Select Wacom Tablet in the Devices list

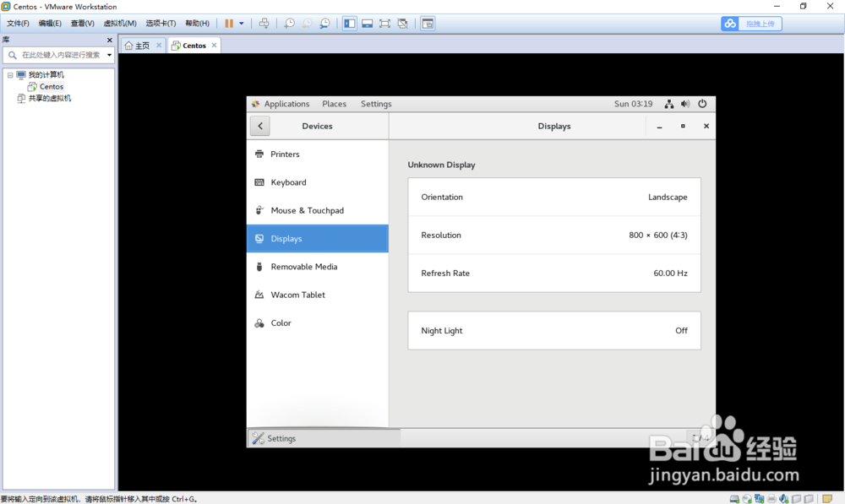coord(318,295)
